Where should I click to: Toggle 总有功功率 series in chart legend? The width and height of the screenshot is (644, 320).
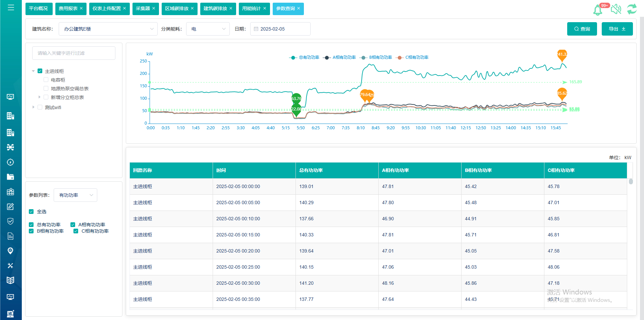pyautogui.click(x=304, y=57)
